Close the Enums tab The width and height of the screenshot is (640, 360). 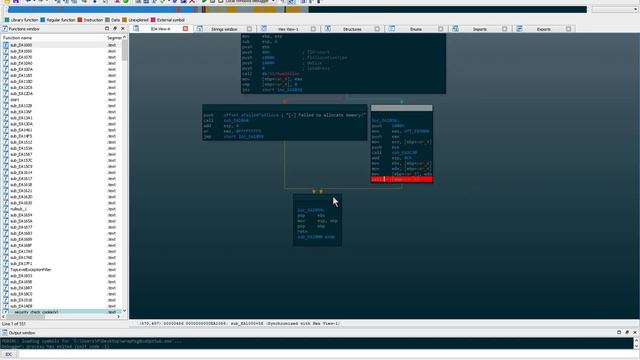(x=441, y=29)
